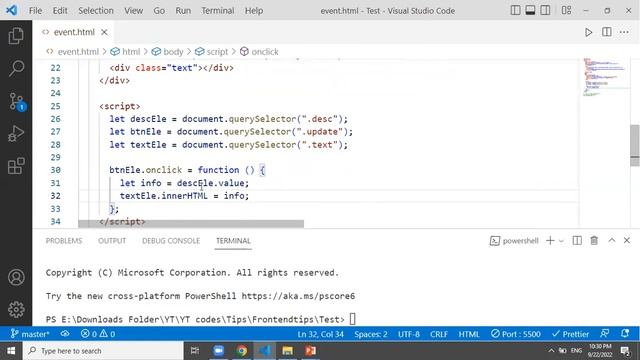Open the Edit menu

click(60, 11)
